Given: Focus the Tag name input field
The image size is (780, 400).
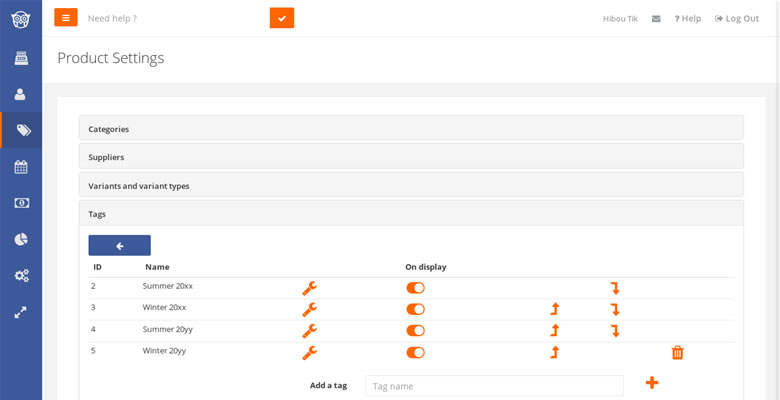Looking at the screenshot, I should 494,386.
